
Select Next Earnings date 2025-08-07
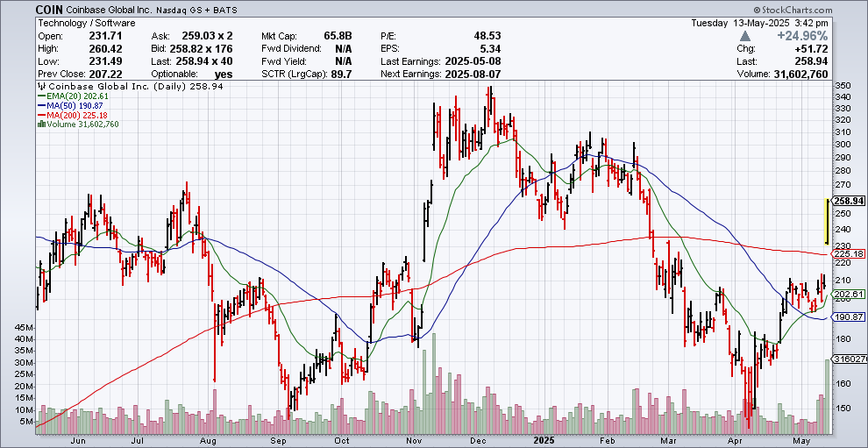click(x=472, y=75)
